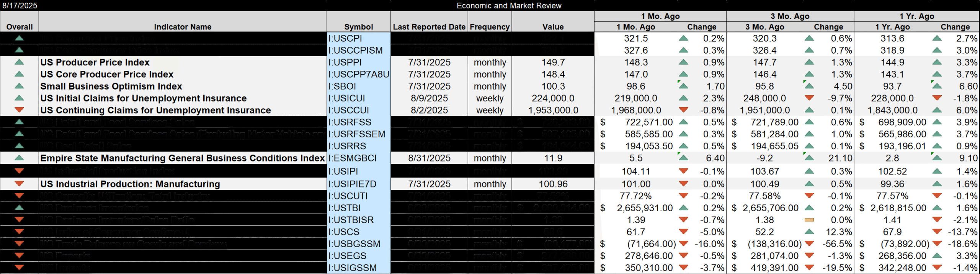Click the Overall up arrow for Empire State Manufacturing row
The image size is (980, 274).
(x=19, y=158)
